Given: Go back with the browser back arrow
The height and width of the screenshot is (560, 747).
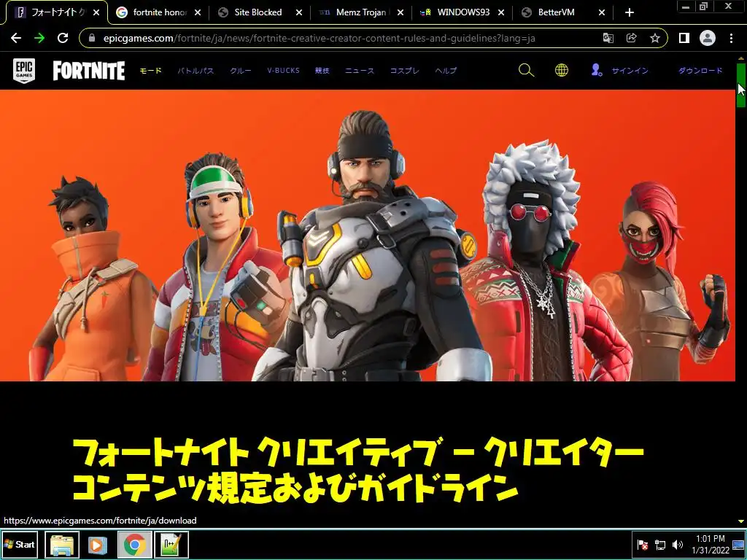Looking at the screenshot, I should tap(16, 38).
